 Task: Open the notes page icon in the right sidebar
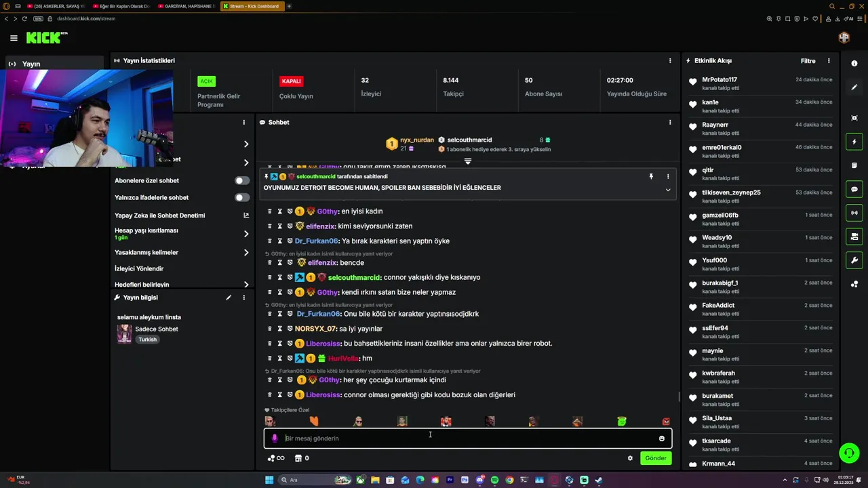tap(854, 165)
